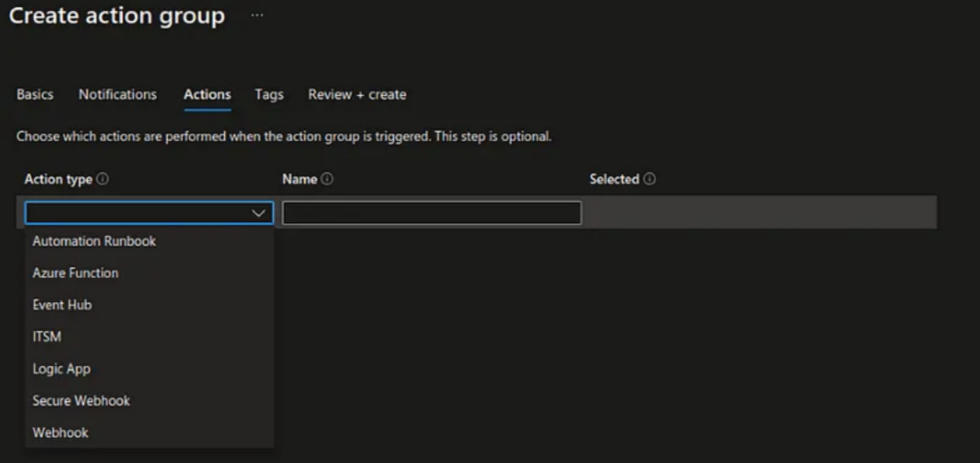Click the info icon beside Selected

(650, 179)
